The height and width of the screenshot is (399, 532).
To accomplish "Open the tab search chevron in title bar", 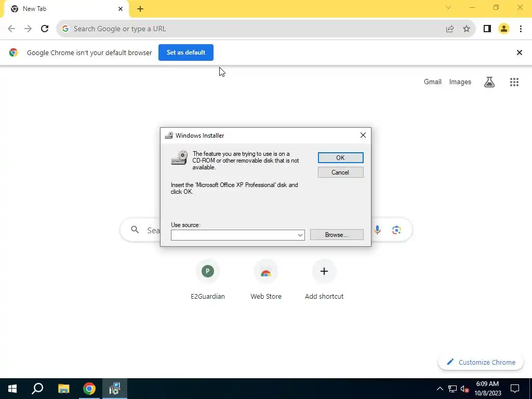I will pos(448,7).
